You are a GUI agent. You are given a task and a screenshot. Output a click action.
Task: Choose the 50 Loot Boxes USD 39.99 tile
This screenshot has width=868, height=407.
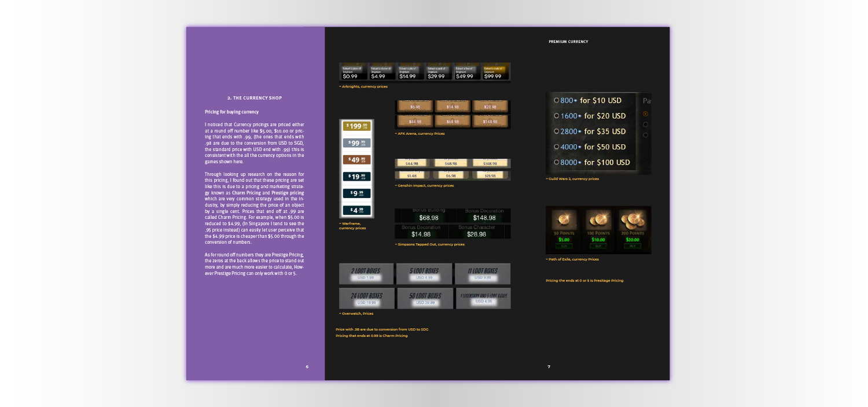tap(425, 298)
